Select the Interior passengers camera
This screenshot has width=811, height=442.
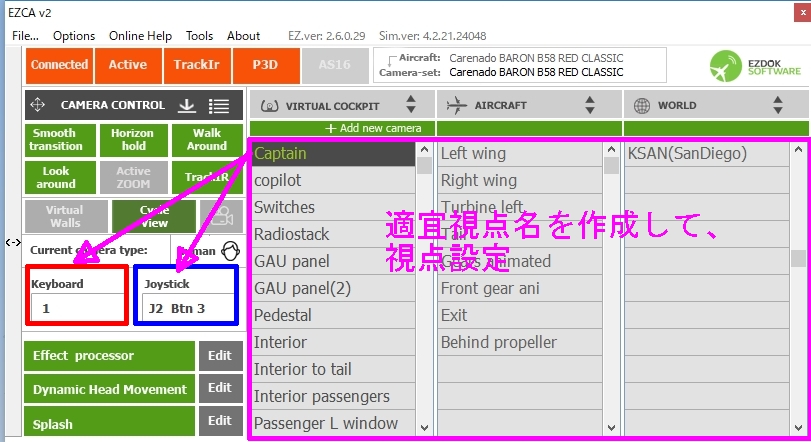(334, 396)
